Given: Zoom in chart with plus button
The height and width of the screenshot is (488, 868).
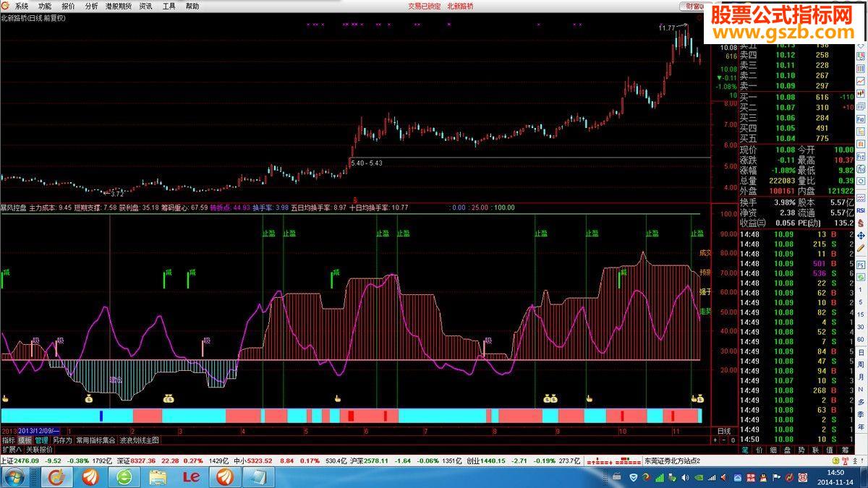Looking at the screenshot, I should [715, 440].
